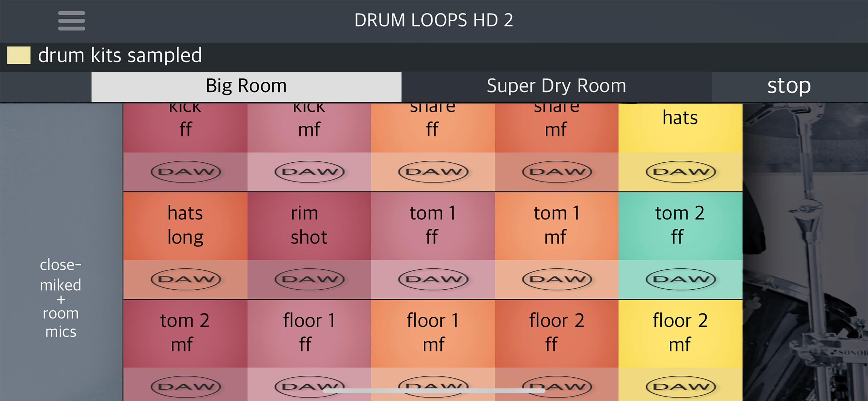Click the DAW icon under rim shot
Image resolution: width=868 pixels, height=401 pixels.
coord(309,279)
